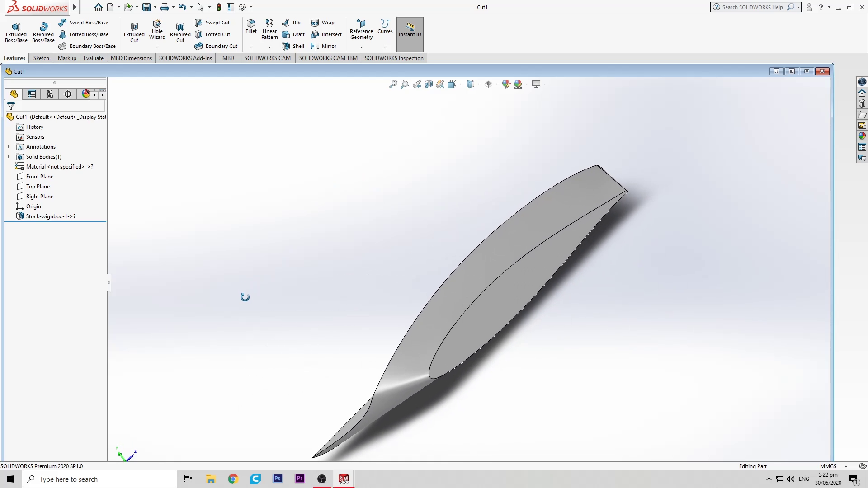Open the Curves dropdown arrow
868x488 pixels.
385,47
